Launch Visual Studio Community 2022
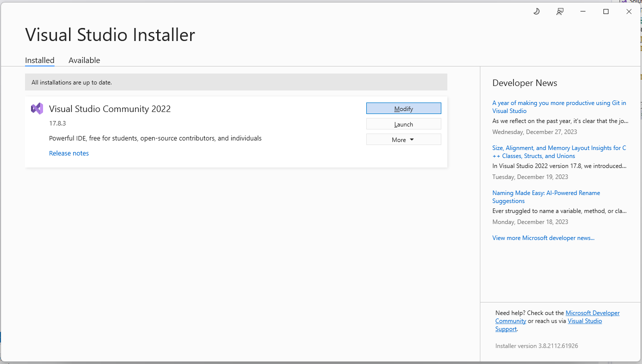 tap(403, 123)
